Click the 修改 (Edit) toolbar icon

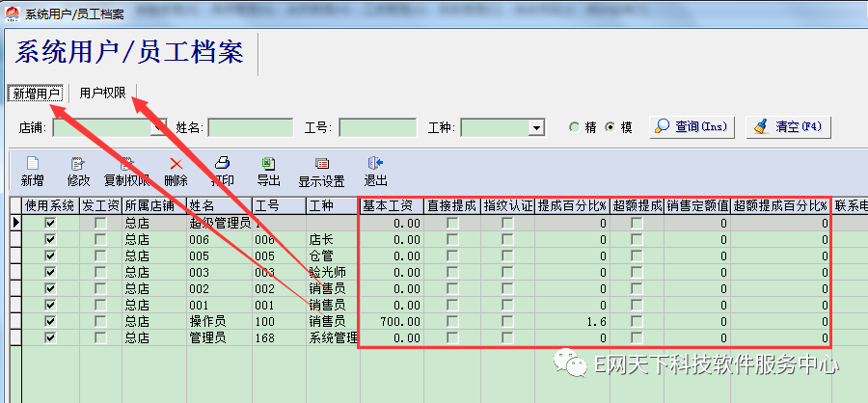tap(78, 164)
